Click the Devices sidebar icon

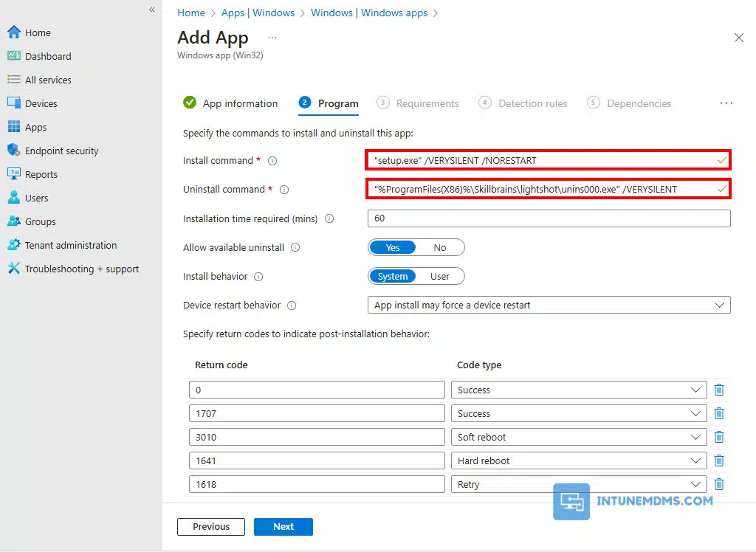point(13,103)
